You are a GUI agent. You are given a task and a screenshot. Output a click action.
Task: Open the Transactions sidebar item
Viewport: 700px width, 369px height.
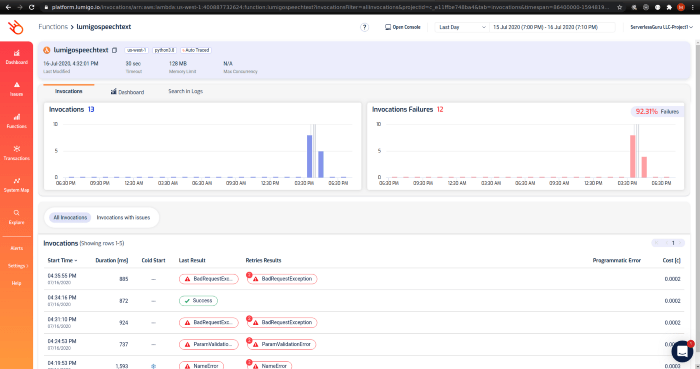coord(17,153)
